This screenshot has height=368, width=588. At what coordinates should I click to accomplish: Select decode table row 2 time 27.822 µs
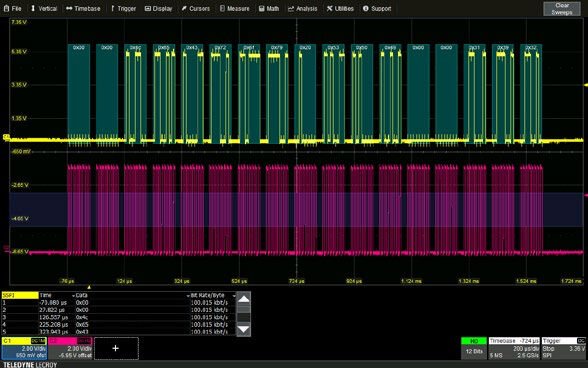[x=52, y=310]
